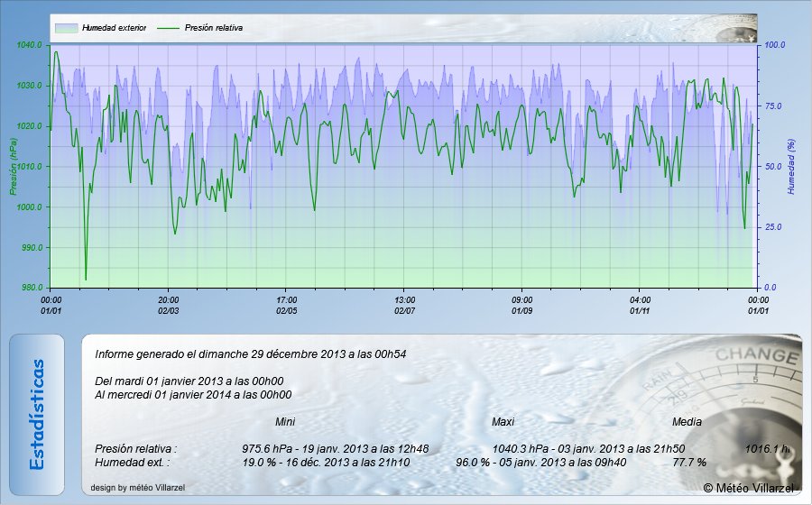
Task: Select the Humedad exterior legend label
Action: [114, 29]
